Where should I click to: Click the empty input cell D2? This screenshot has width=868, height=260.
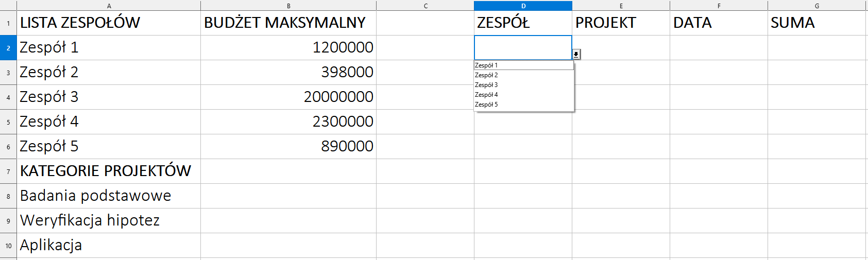coord(522,47)
